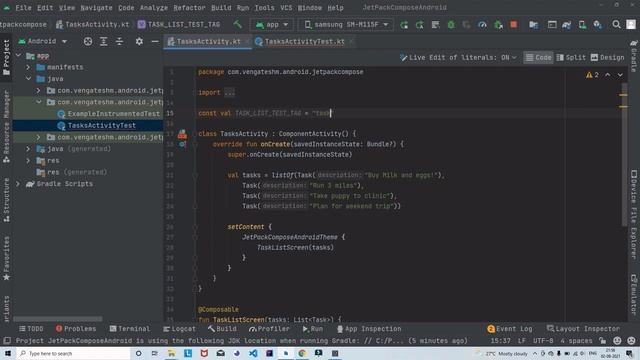Image resolution: width=640 pixels, height=360 pixels.
Task: Open the Event Log
Action: 510,329
